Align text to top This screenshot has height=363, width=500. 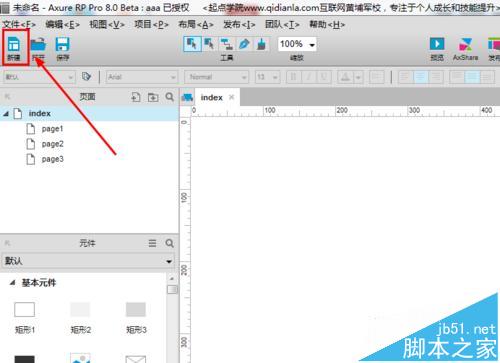(457, 77)
